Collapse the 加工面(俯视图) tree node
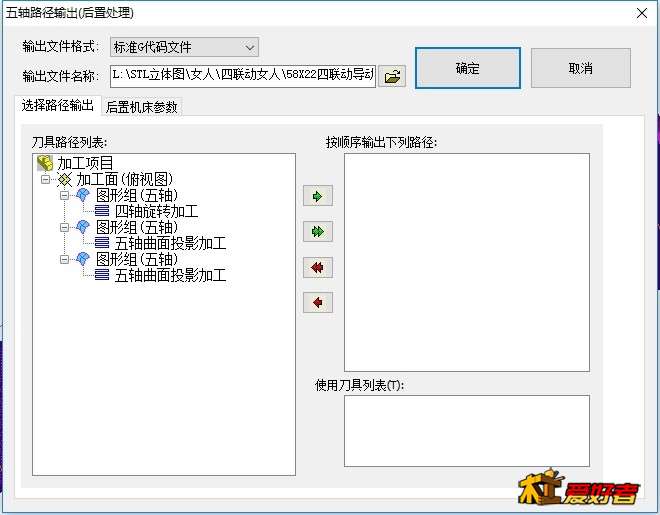 (x=45, y=180)
